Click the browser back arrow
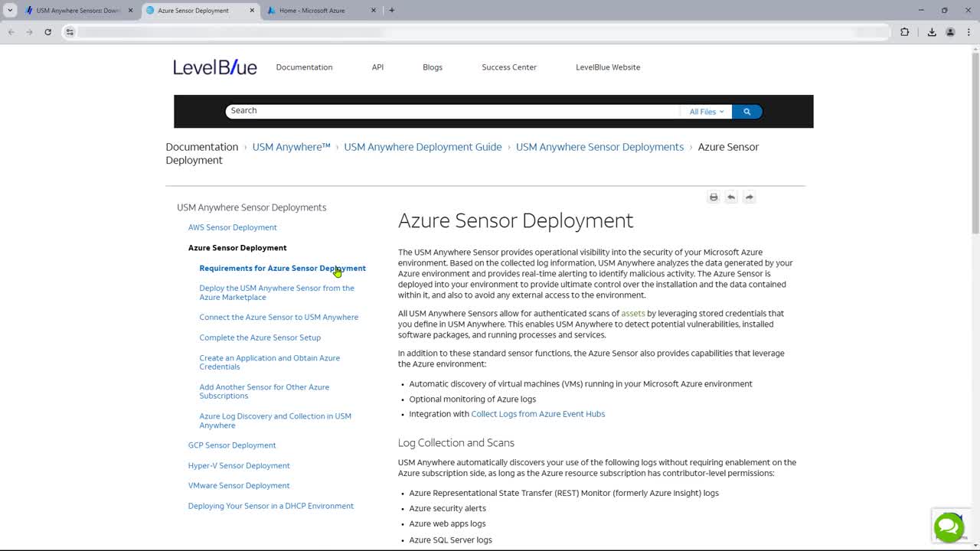Viewport: 980px width, 551px height. pyautogui.click(x=11, y=32)
